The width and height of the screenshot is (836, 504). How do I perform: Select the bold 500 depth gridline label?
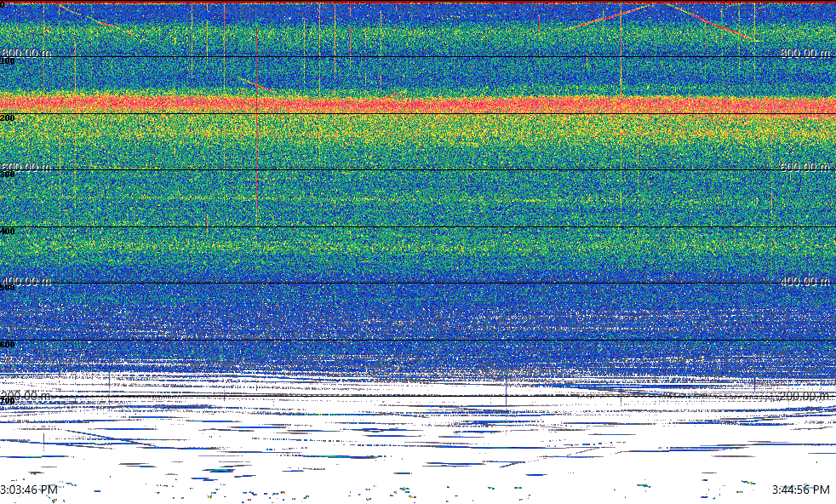[x=8, y=288]
